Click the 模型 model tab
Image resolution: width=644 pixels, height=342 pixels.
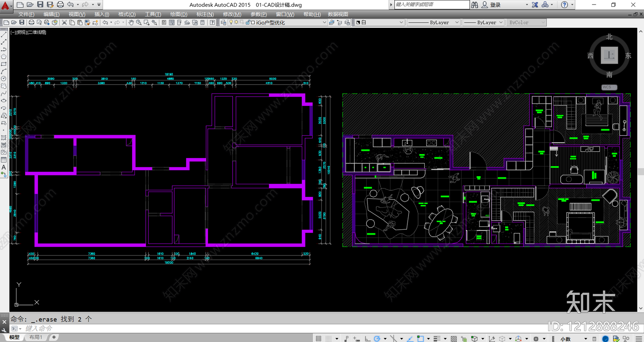point(14,338)
